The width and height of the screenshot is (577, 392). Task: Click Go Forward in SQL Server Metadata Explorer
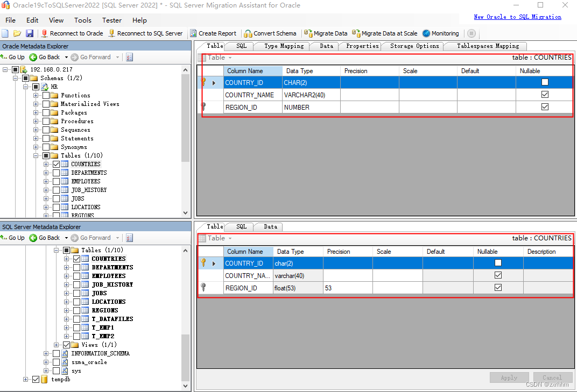[91, 238]
